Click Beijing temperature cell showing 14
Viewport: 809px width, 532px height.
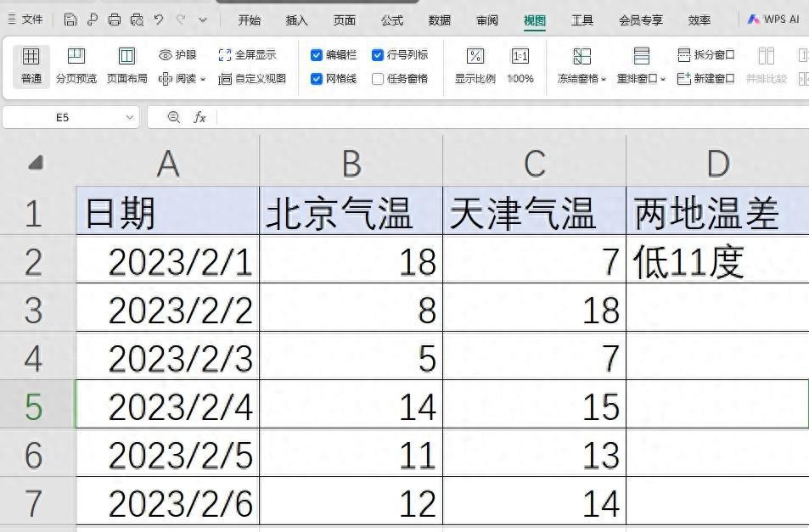351,405
